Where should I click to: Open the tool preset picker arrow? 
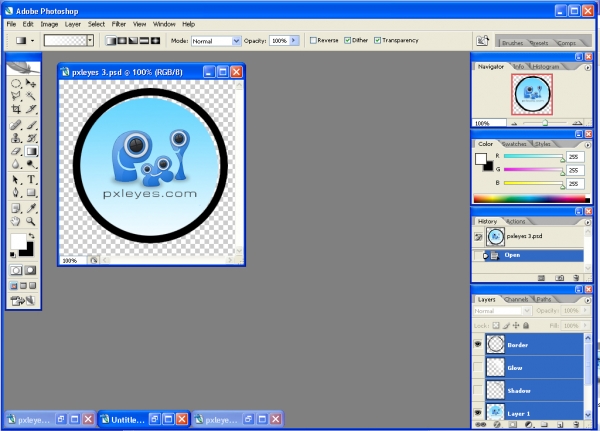pos(33,41)
